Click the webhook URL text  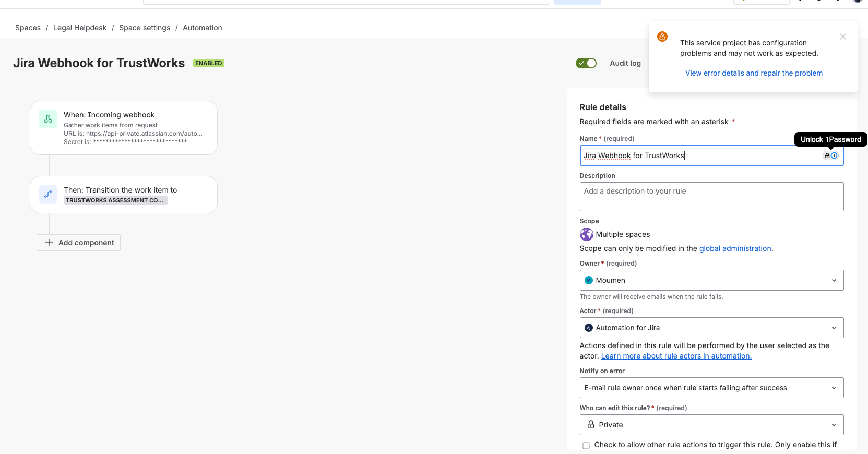(133, 134)
